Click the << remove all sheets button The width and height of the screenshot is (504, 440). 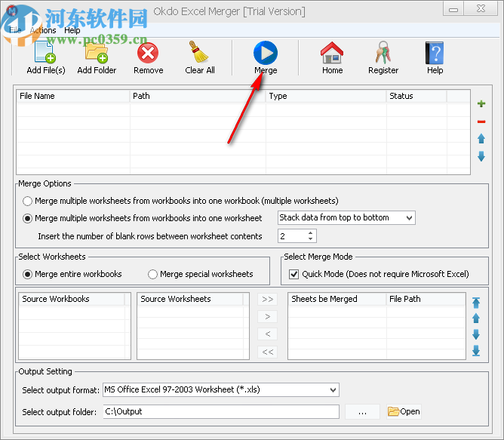pyautogui.click(x=267, y=352)
